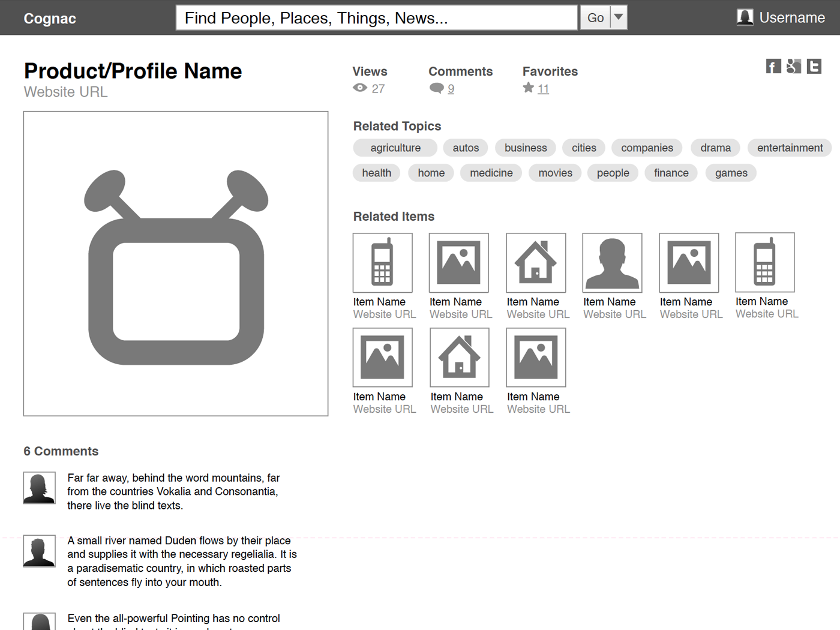The height and width of the screenshot is (630, 840).
Task: Open the large TV product image
Action: click(x=176, y=263)
